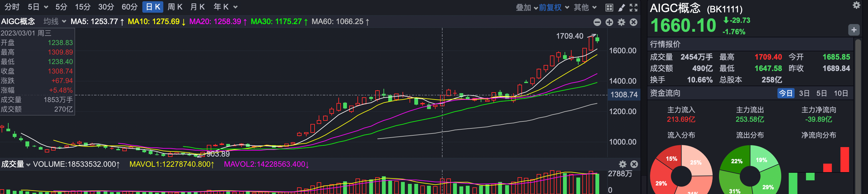Click the MA30: 1175.27 label
The width and height of the screenshot is (868, 194).
click(x=279, y=22)
